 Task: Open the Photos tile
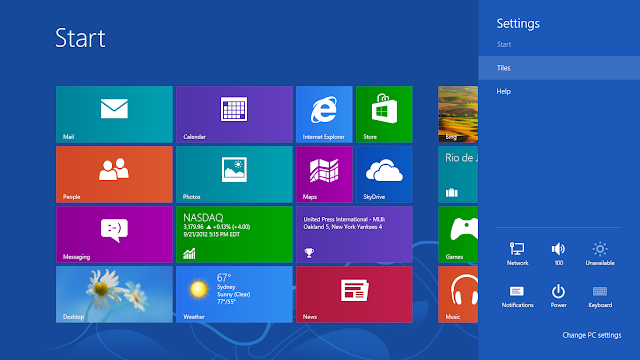[x=234, y=174]
